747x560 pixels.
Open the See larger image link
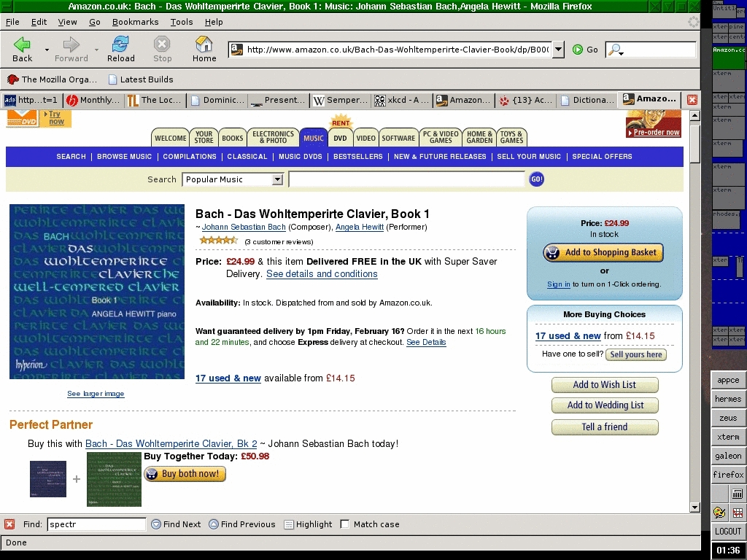(96, 394)
